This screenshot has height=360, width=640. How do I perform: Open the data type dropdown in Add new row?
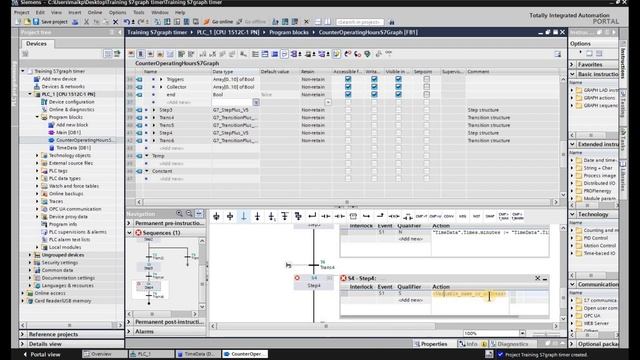256,102
